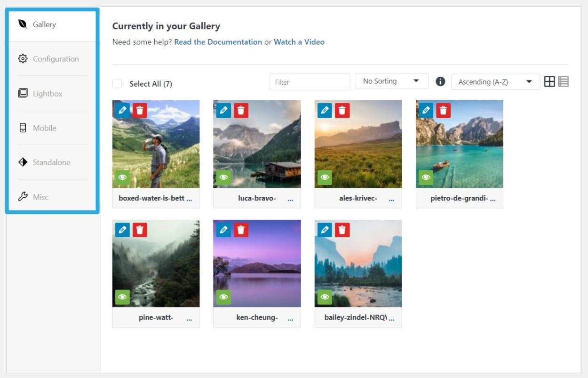Expand the ellipsis next to bailey-zindel-NRQ

pyautogui.click(x=391, y=319)
